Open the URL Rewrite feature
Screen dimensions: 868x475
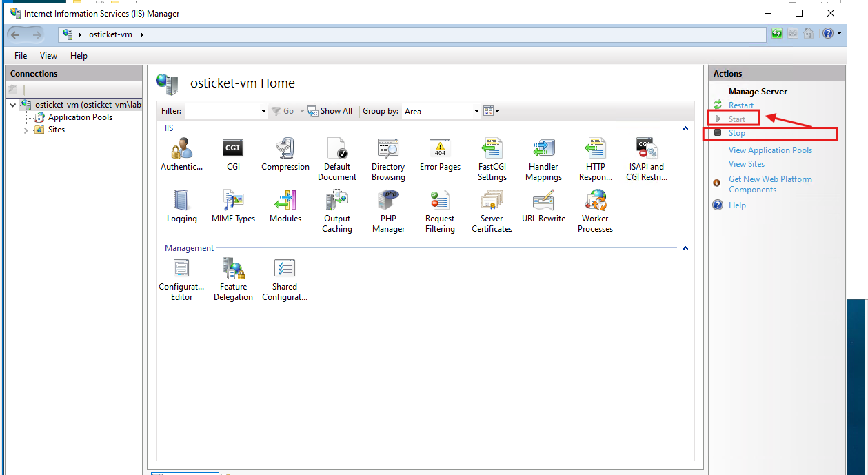click(543, 206)
